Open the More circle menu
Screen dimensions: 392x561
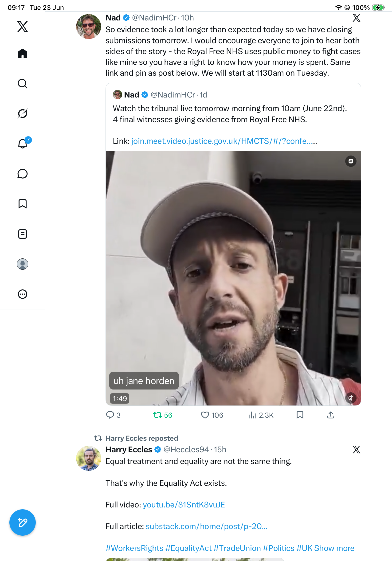tap(23, 294)
